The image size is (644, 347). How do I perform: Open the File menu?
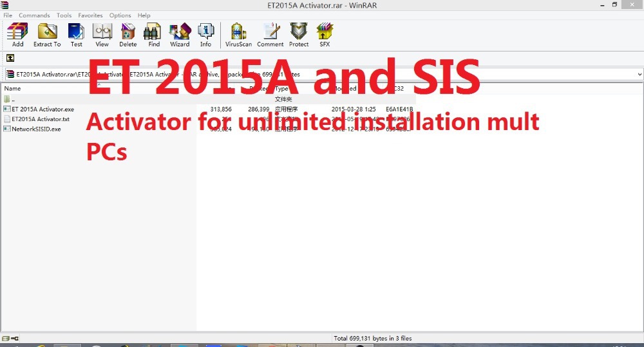[8, 15]
